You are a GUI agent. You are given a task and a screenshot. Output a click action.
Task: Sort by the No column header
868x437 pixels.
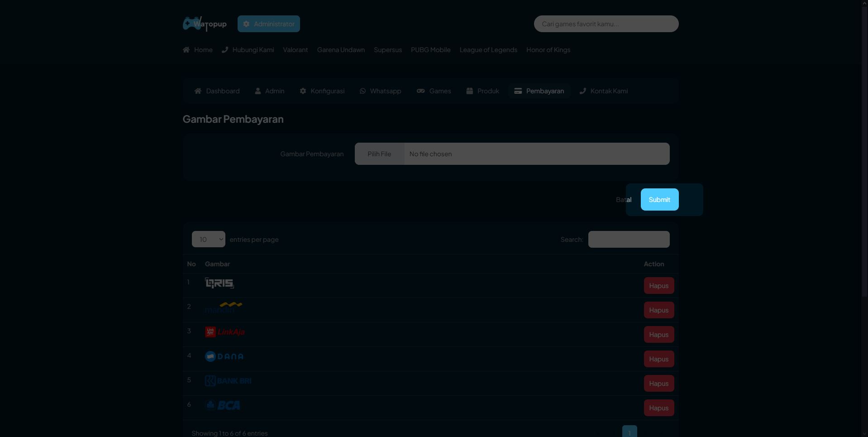tap(191, 264)
